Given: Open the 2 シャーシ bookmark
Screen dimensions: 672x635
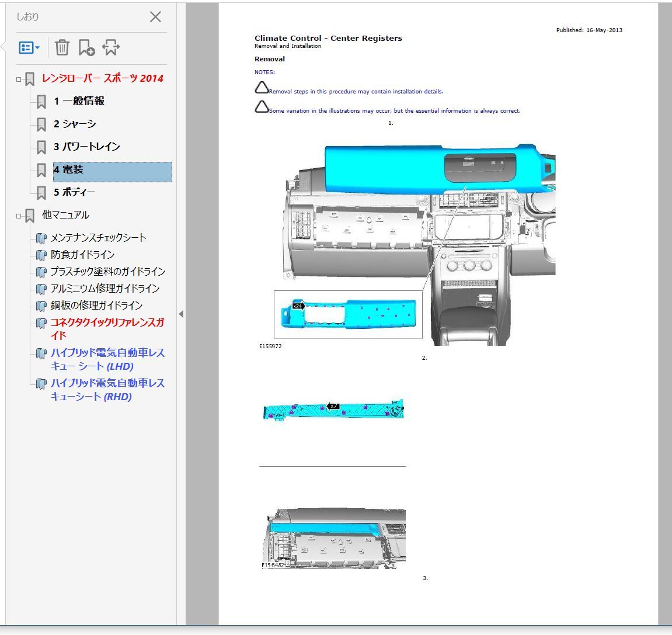Looking at the screenshot, I should [75, 124].
